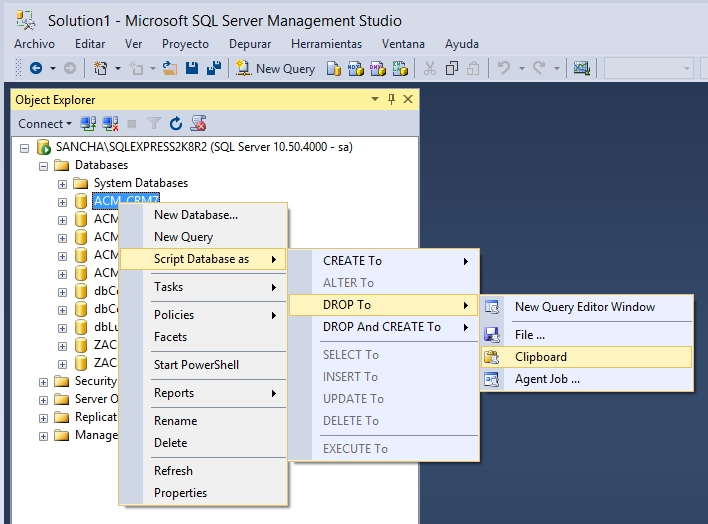
Task: Open Object Explorer window position dropdown arrow
Action: [375, 99]
